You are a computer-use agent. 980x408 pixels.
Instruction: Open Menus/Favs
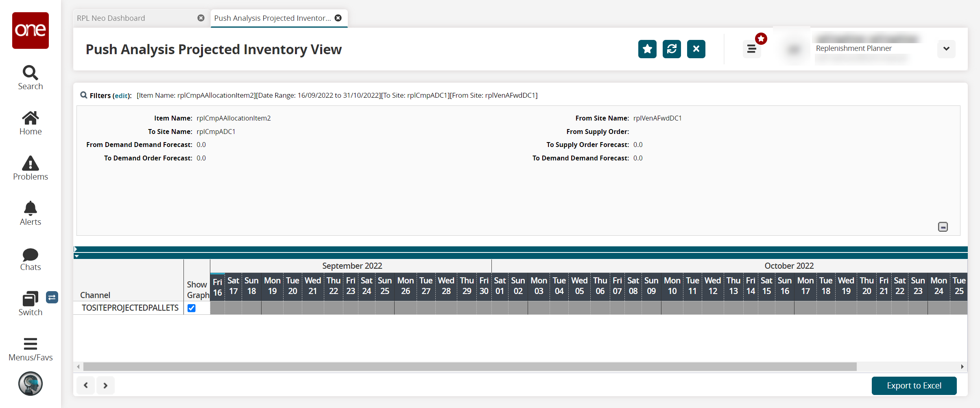coord(31,349)
